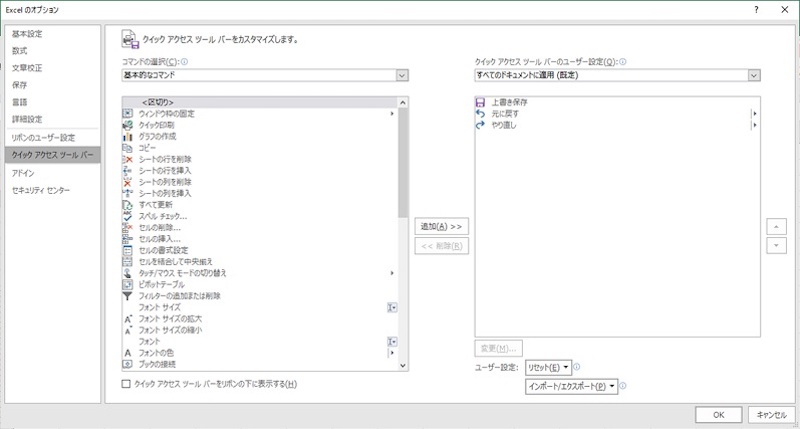Select the Quick Print (クイック印刷) icon

click(x=128, y=125)
